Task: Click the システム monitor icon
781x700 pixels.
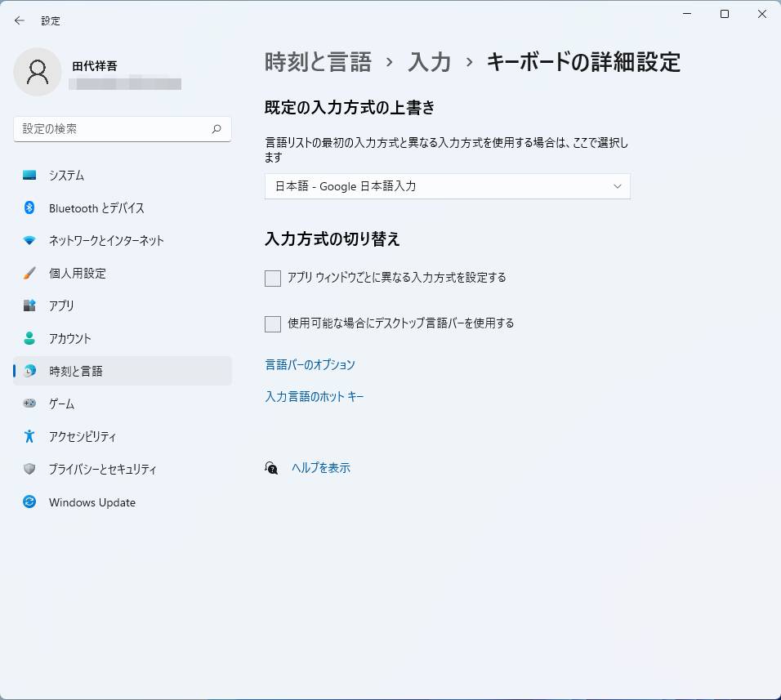Action: (29, 176)
